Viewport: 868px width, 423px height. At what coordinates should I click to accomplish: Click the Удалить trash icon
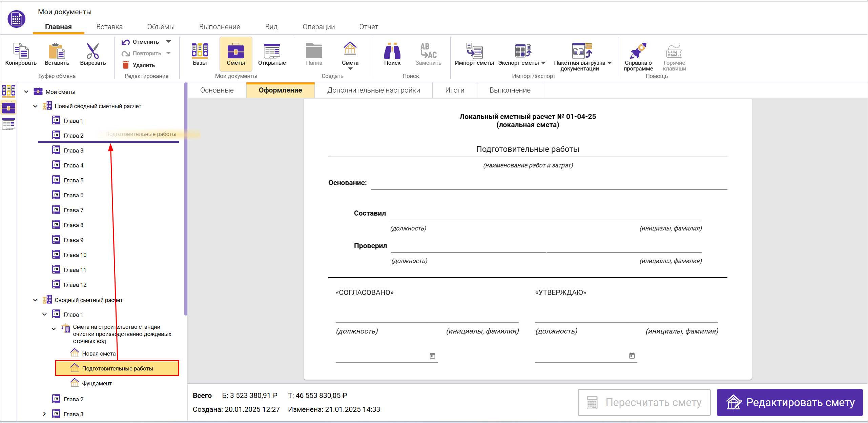tap(126, 65)
